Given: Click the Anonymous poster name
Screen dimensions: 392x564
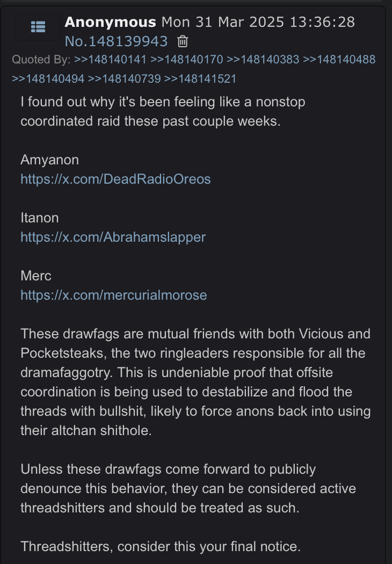Looking at the screenshot, I should tap(110, 22).
